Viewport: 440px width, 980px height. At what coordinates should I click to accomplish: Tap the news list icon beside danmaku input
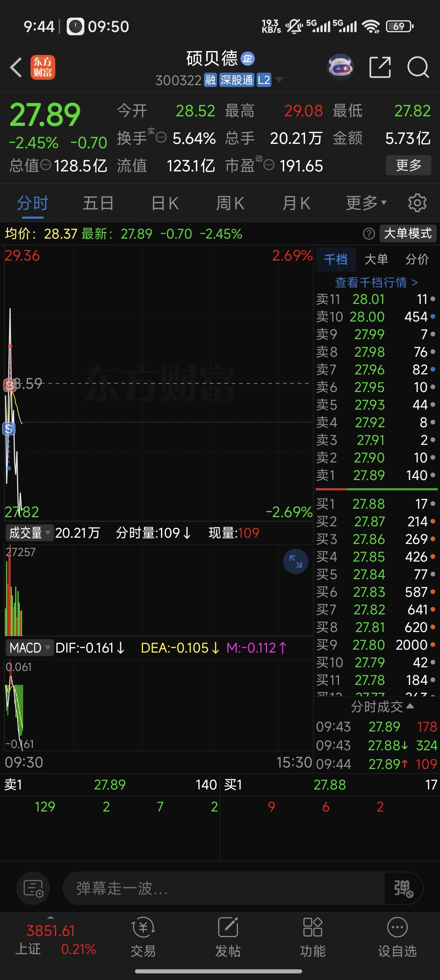coord(33,888)
